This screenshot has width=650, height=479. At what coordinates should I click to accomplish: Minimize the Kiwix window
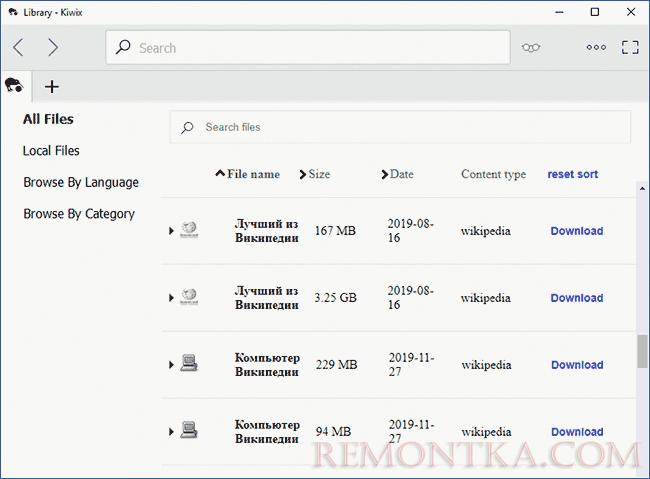(559, 12)
